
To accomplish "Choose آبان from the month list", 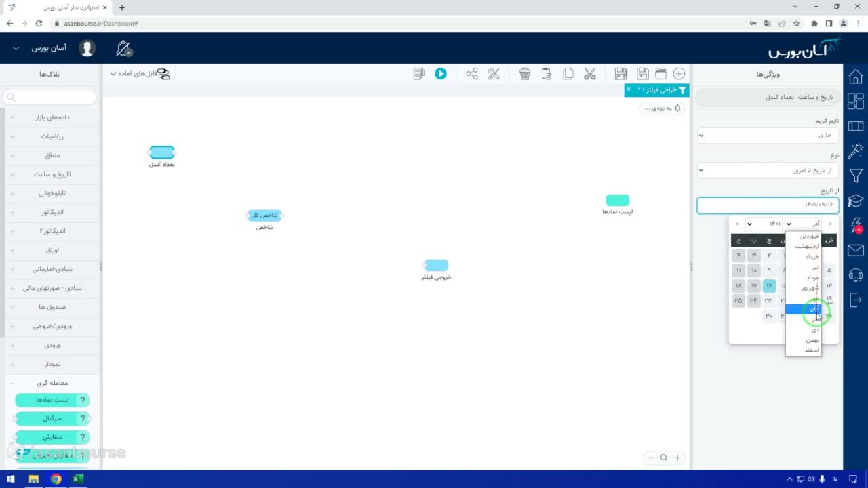I will 804,308.
